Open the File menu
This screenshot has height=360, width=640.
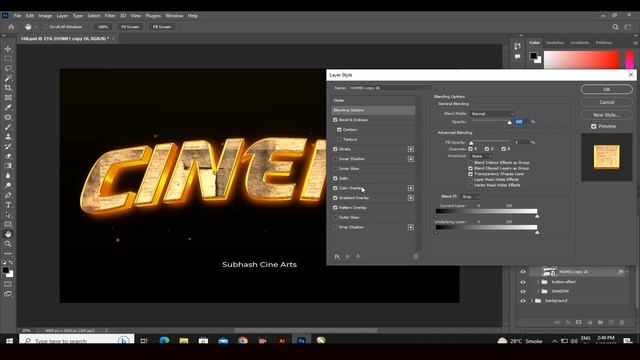[x=17, y=16]
